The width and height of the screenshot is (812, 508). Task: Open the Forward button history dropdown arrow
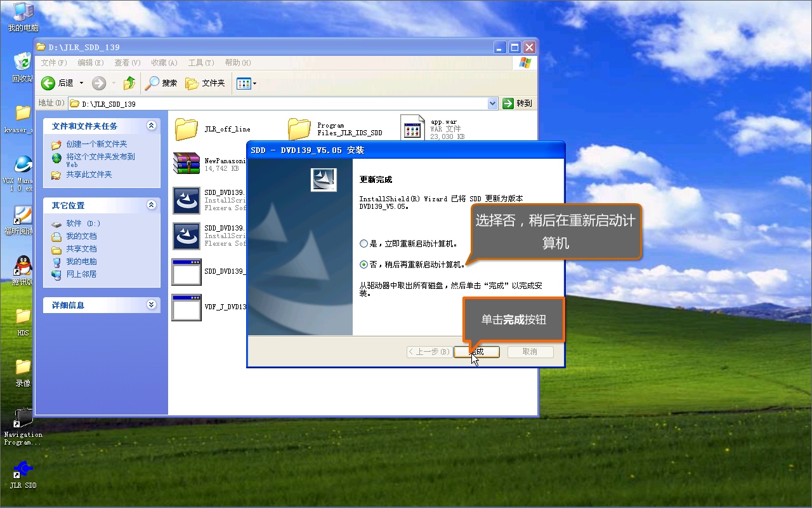coord(114,83)
